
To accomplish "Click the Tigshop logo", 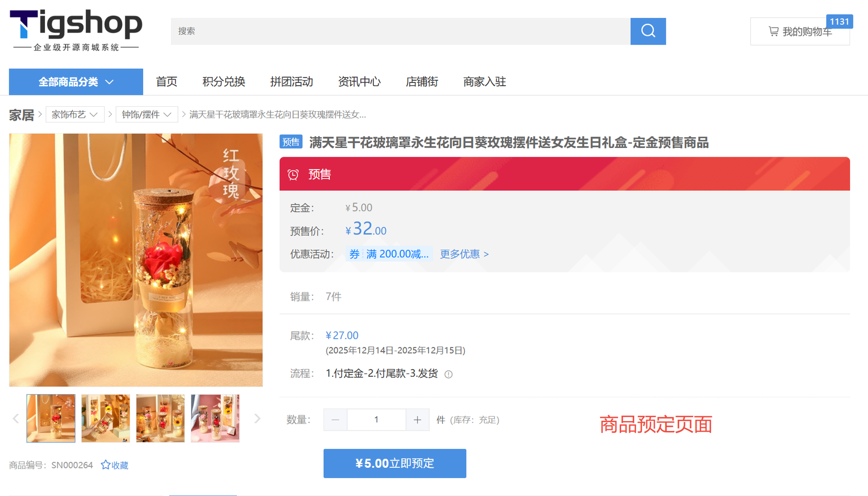I will click(76, 30).
